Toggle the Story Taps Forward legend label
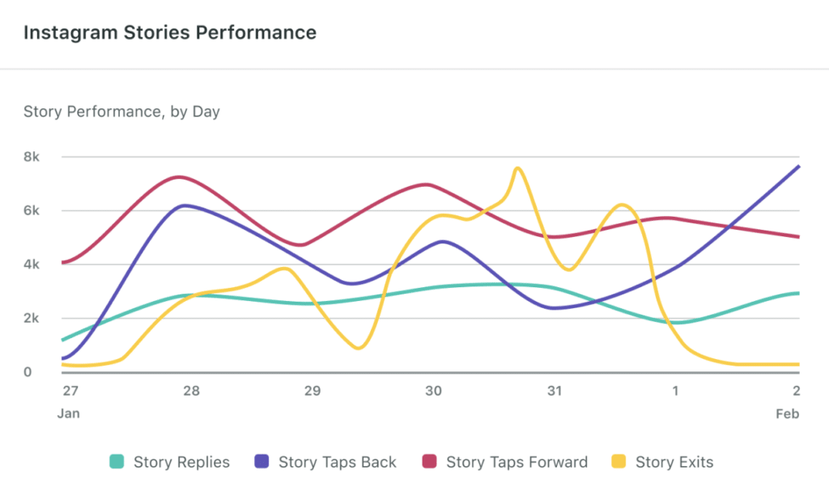The height and width of the screenshot is (504, 829). (517, 463)
